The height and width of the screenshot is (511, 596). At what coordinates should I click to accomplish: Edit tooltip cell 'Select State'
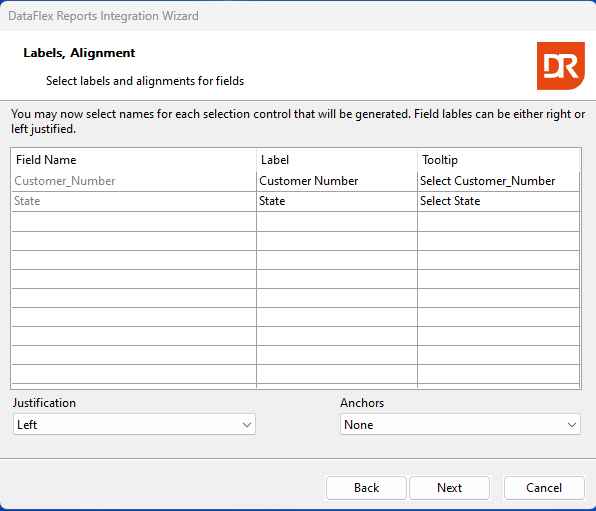point(498,201)
